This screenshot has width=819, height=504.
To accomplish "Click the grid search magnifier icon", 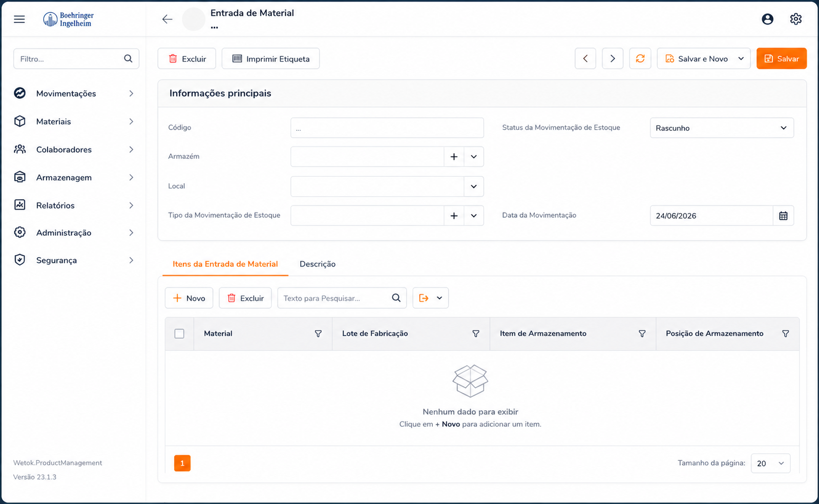I will [x=396, y=298].
